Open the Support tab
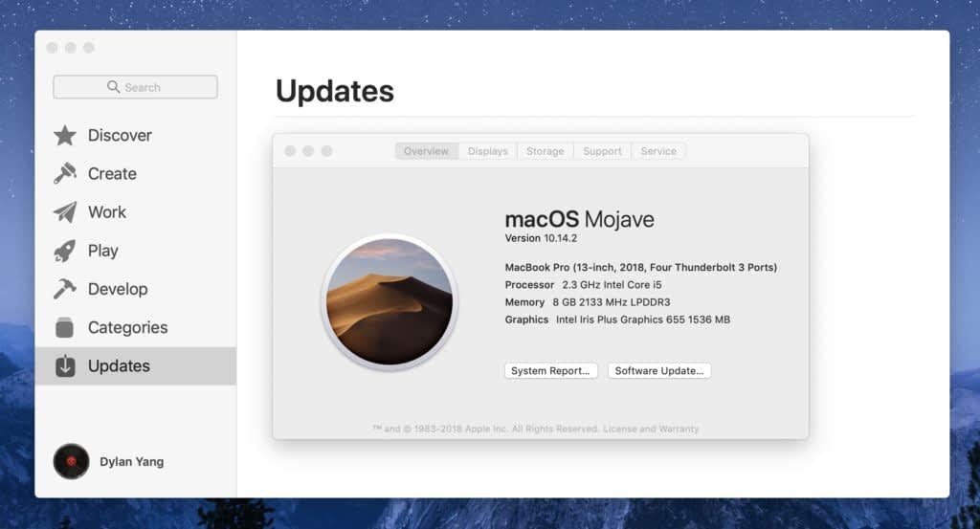This screenshot has width=980, height=529. pos(602,151)
